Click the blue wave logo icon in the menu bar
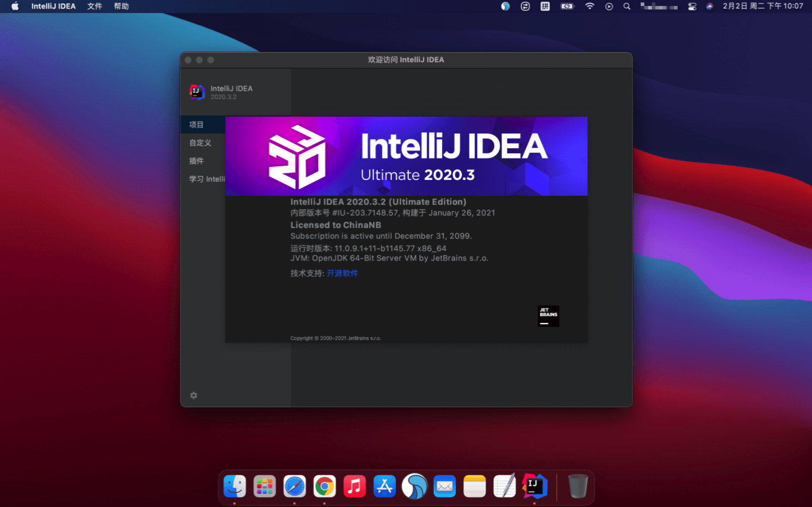Image resolution: width=812 pixels, height=507 pixels. (x=505, y=6)
